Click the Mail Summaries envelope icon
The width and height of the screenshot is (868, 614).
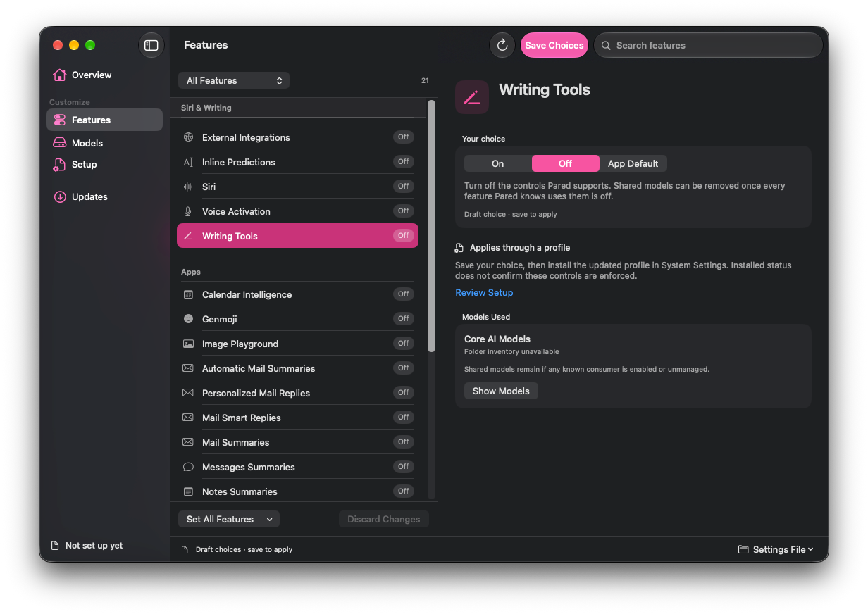188,442
